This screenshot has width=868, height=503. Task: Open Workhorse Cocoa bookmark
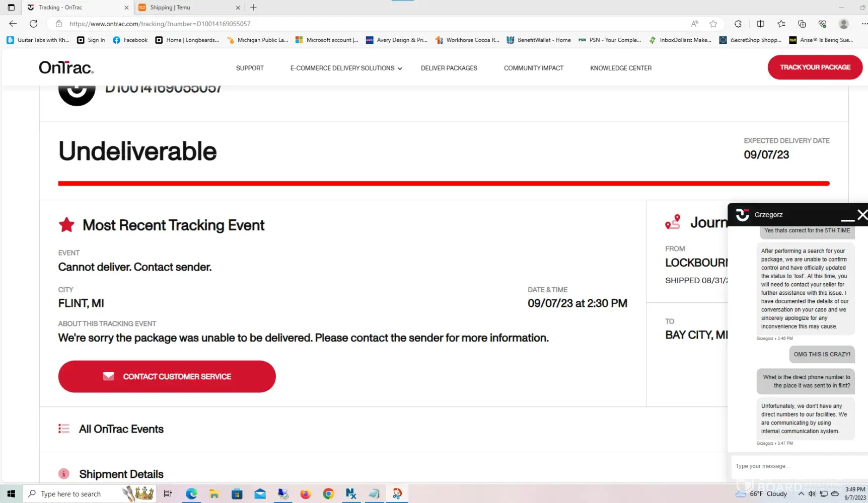pyautogui.click(x=467, y=40)
